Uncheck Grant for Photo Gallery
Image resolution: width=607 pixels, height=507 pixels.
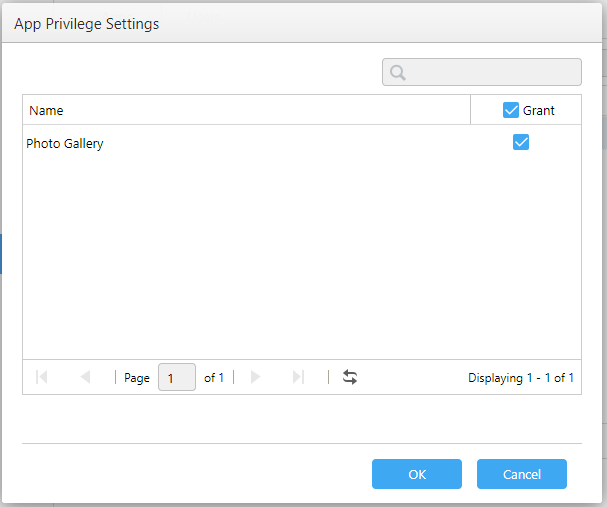(x=521, y=142)
